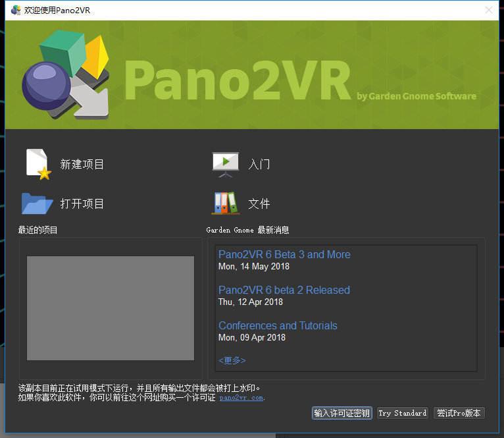This screenshot has width=504, height=438.
Task: Click the date text Mon, 14 May 2018
Action: tap(253, 267)
